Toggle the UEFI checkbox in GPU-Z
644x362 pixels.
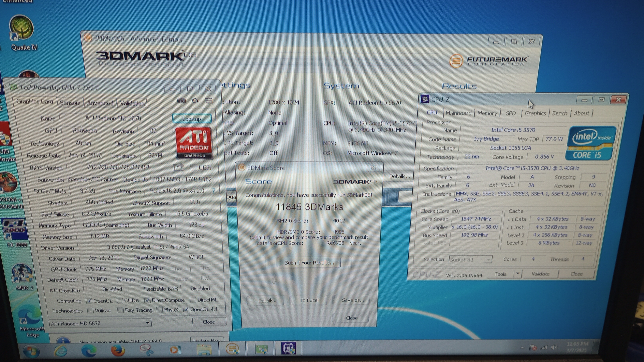tap(194, 167)
